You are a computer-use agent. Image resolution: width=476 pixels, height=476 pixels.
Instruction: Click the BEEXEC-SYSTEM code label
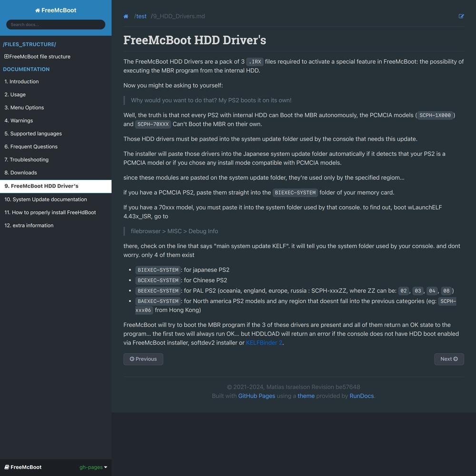158,291
